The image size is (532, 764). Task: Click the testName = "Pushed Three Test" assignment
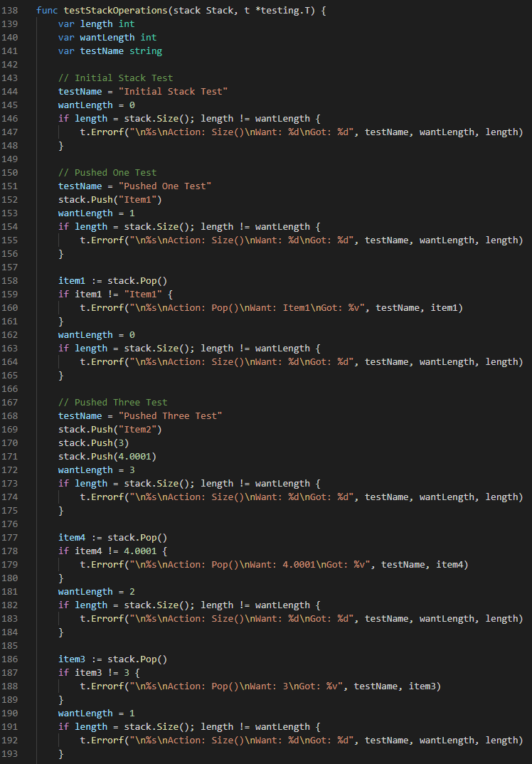pos(140,416)
